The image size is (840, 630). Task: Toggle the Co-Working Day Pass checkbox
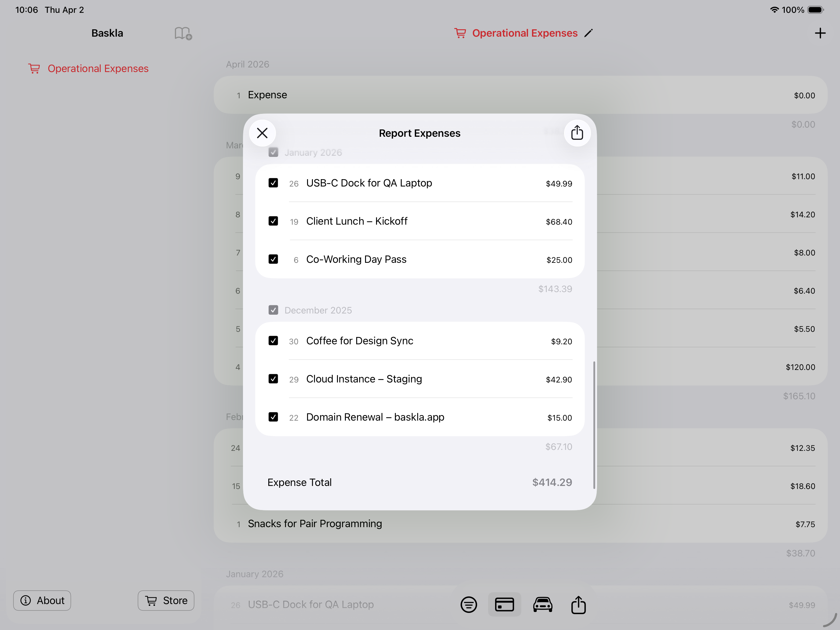point(273,259)
